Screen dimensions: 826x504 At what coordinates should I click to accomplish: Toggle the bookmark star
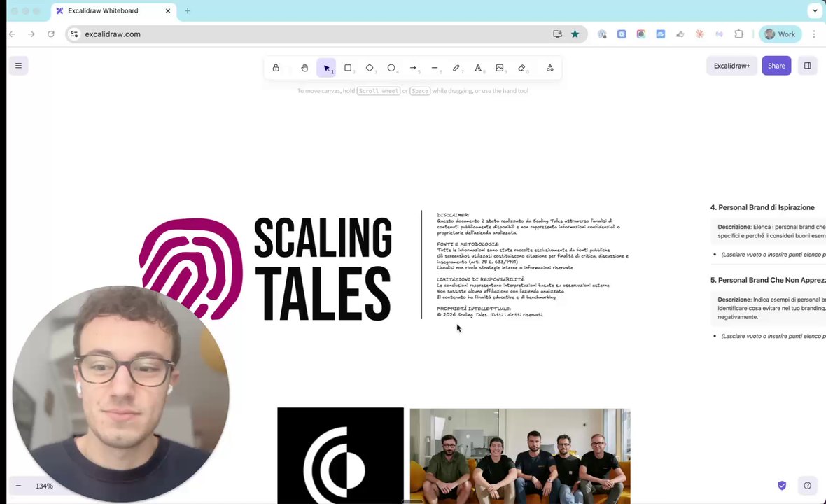pos(575,34)
